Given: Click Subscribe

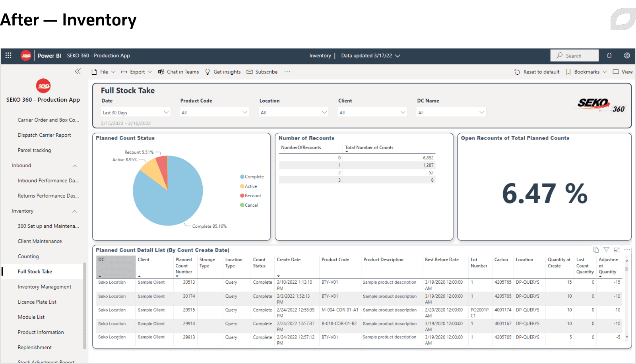Looking at the screenshot, I should (x=262, y=72).
